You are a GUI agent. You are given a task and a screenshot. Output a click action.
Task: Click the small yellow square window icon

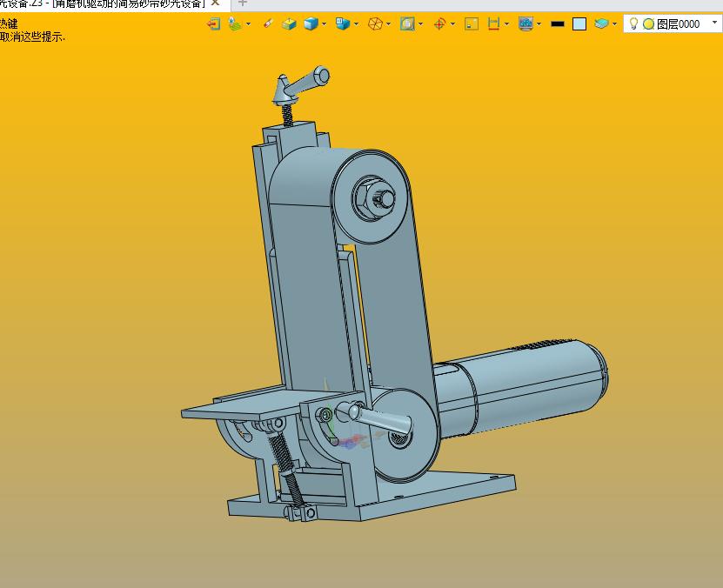[x=472, y=23]
